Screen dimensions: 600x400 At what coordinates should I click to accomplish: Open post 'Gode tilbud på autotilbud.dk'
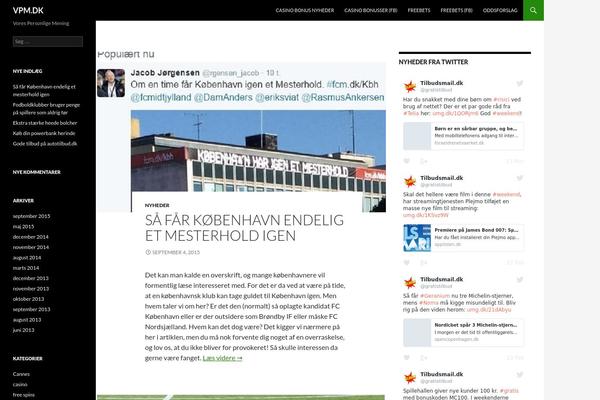point(45,144)
